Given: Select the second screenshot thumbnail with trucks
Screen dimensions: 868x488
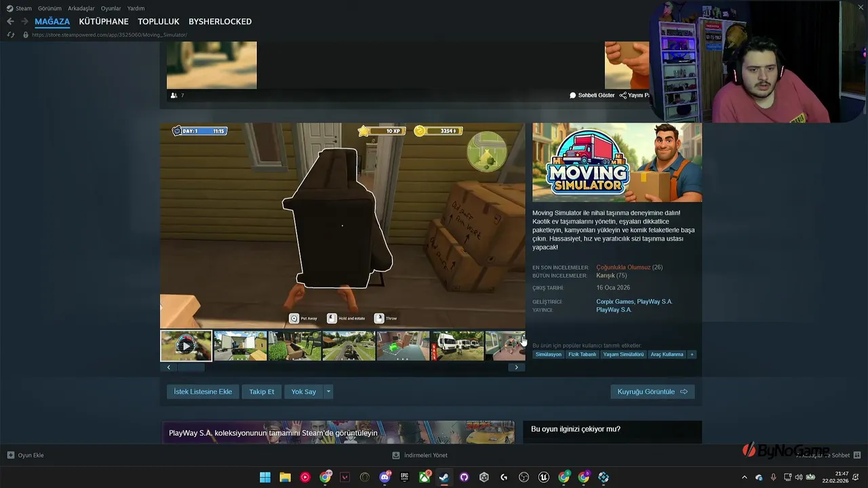Looking at the screenshot, I should pos(240,345).
